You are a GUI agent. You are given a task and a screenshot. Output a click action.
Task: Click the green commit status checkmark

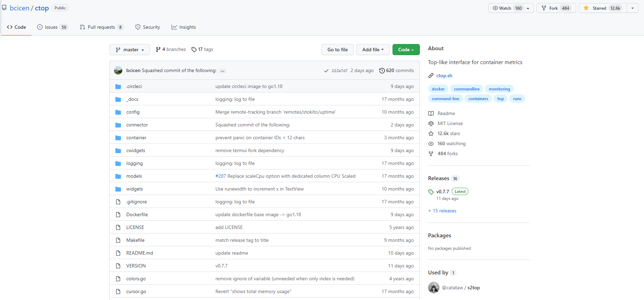point(326,71)
